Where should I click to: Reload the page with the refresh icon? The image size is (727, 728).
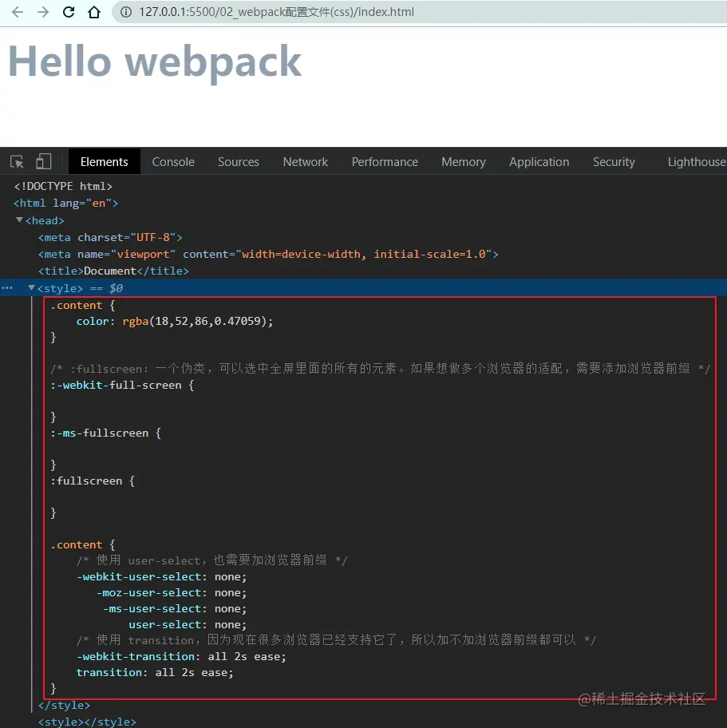pyautogui.click(x=69, y=12)
